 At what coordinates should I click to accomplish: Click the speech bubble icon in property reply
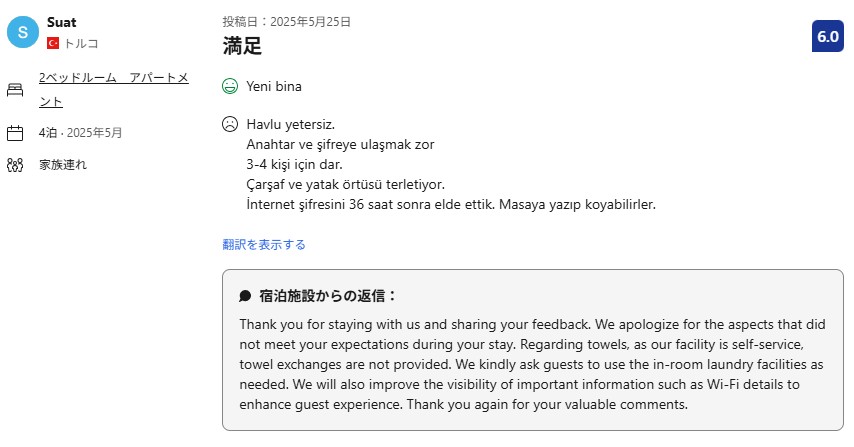click(x=245, y=296)
